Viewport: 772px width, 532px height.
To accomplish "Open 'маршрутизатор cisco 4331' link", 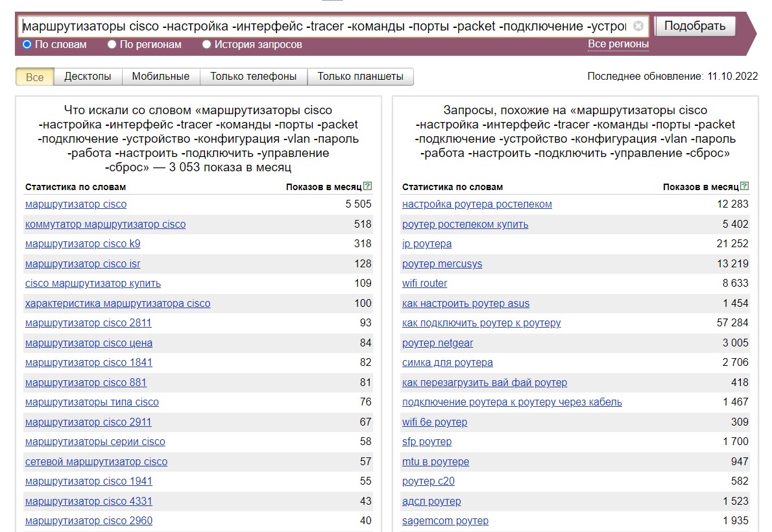I will pyautogui.click(x=89, y=501).
